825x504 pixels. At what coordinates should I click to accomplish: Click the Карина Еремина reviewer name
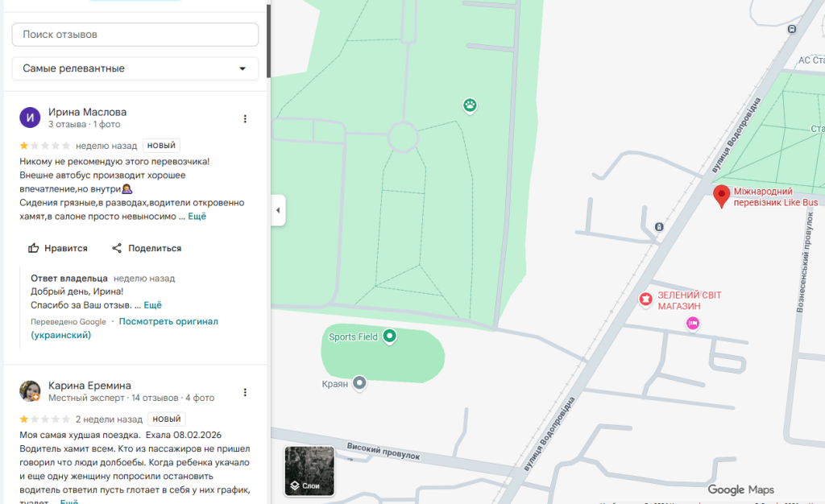[x=89, y=386]
